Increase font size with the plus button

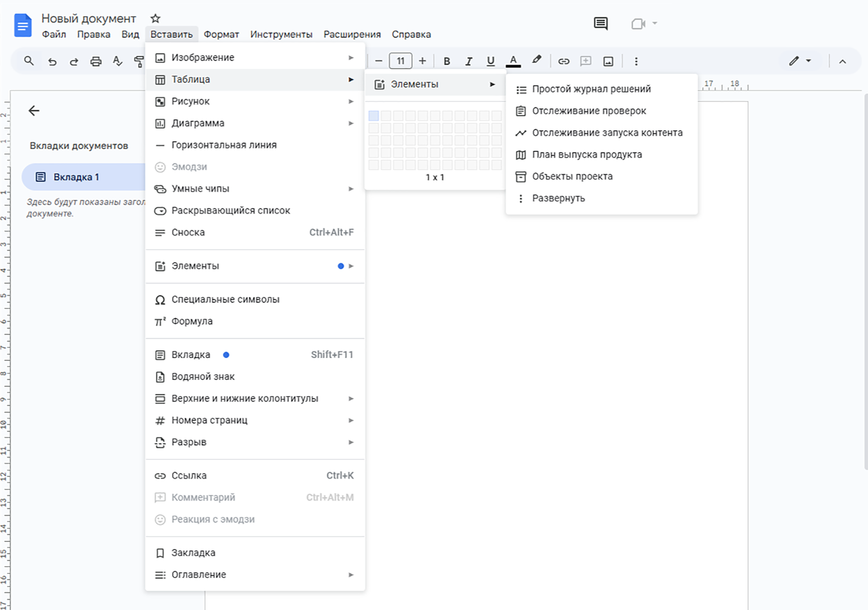click(423, 61)
